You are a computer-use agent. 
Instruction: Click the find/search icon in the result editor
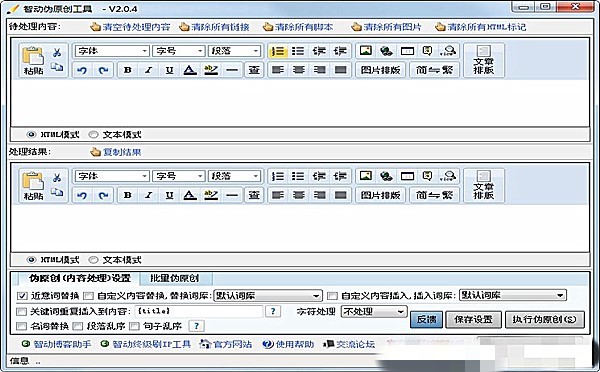tap(448, 176)
